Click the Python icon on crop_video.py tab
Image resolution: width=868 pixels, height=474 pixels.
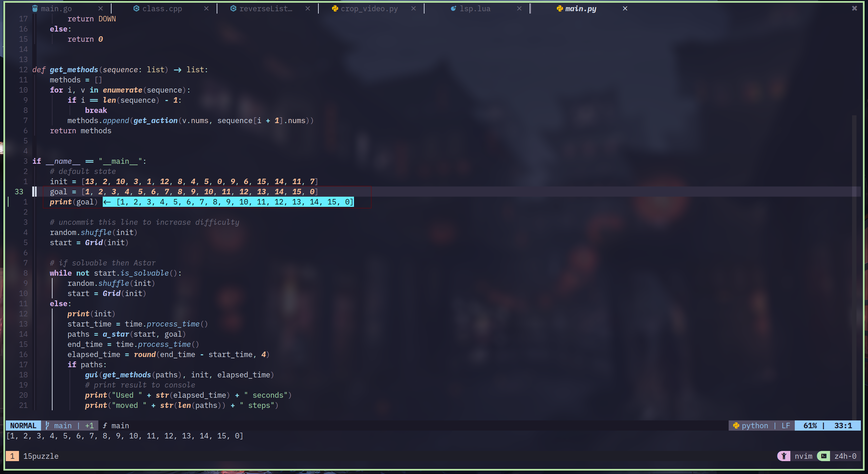(335, 8)
